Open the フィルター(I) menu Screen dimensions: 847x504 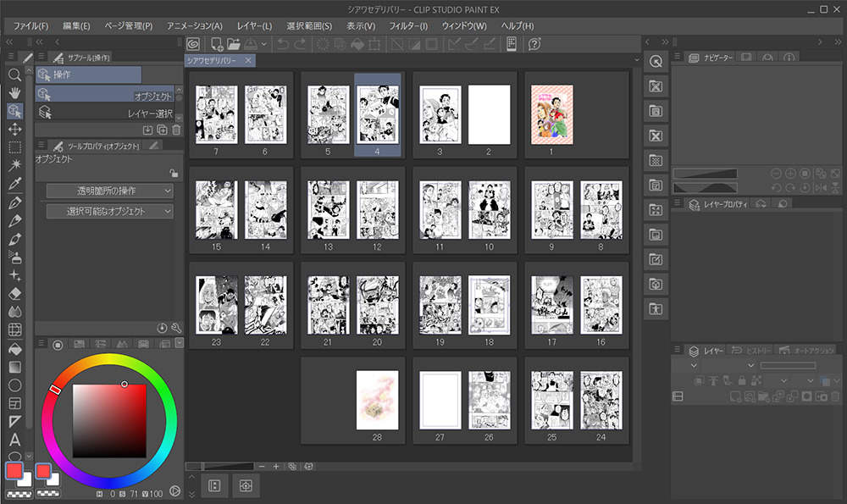(x=408, y=26)
